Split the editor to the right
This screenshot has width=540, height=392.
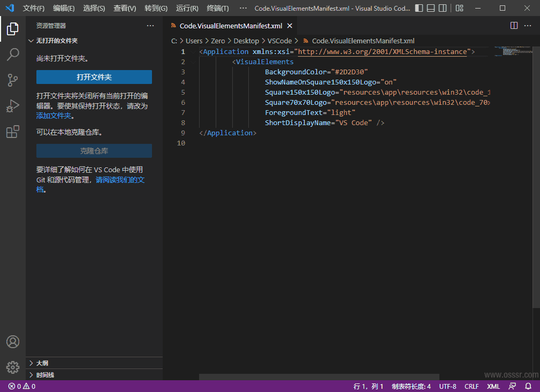514,26
